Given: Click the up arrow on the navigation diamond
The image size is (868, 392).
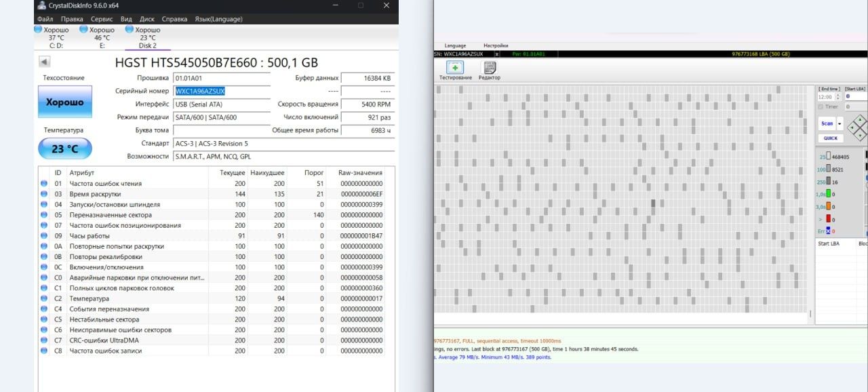Looking at the screenshot, I should (859, 119).
